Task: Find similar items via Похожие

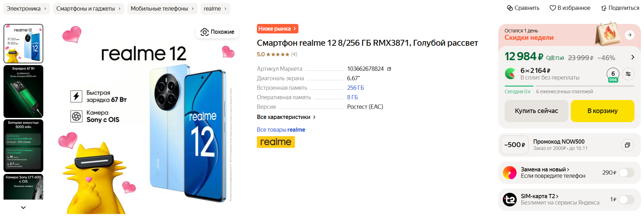Action: [x=217, y=32]
